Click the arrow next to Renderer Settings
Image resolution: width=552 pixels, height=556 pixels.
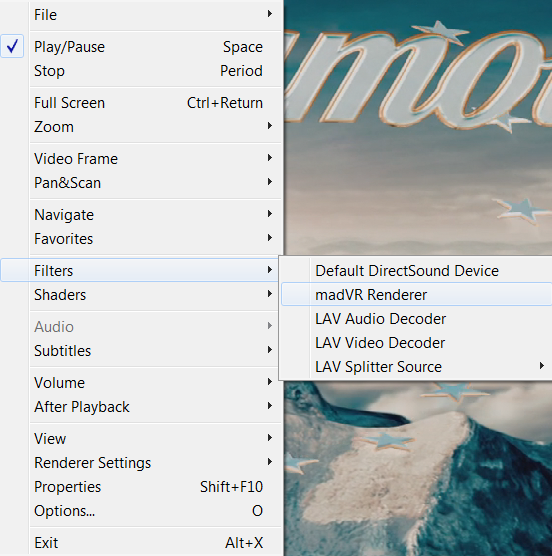270,462
